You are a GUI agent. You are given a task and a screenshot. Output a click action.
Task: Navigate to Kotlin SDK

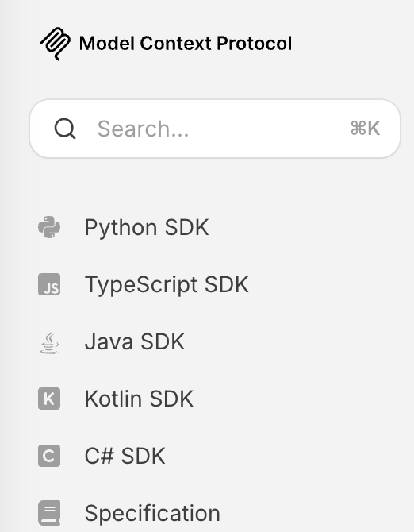coord(139,399)
